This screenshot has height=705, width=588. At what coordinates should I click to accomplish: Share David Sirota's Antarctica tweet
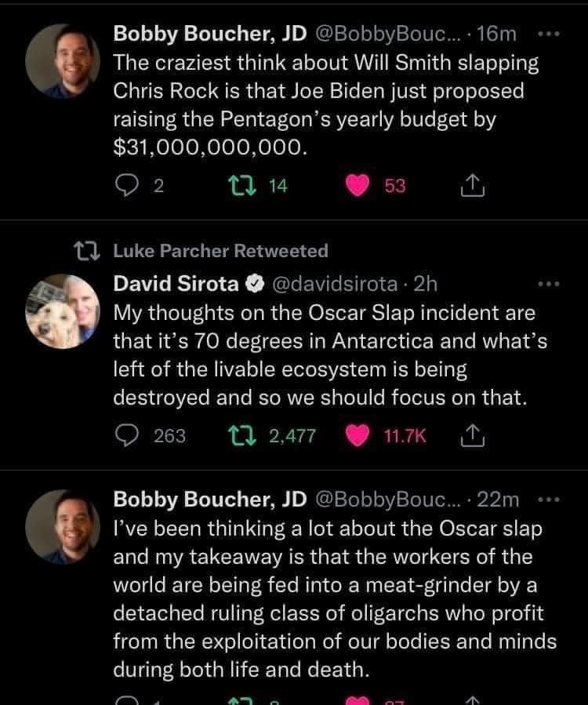click(472, 435)
